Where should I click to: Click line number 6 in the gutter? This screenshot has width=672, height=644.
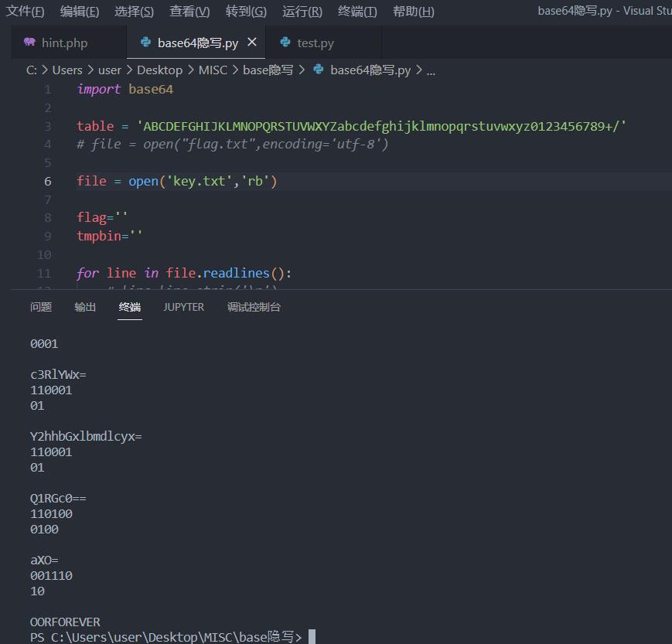tap(48, 181)
